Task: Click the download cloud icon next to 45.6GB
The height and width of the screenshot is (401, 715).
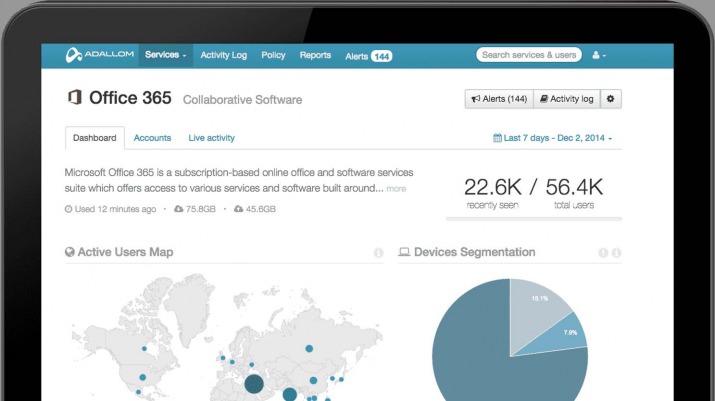Action: tap(238, 209)
